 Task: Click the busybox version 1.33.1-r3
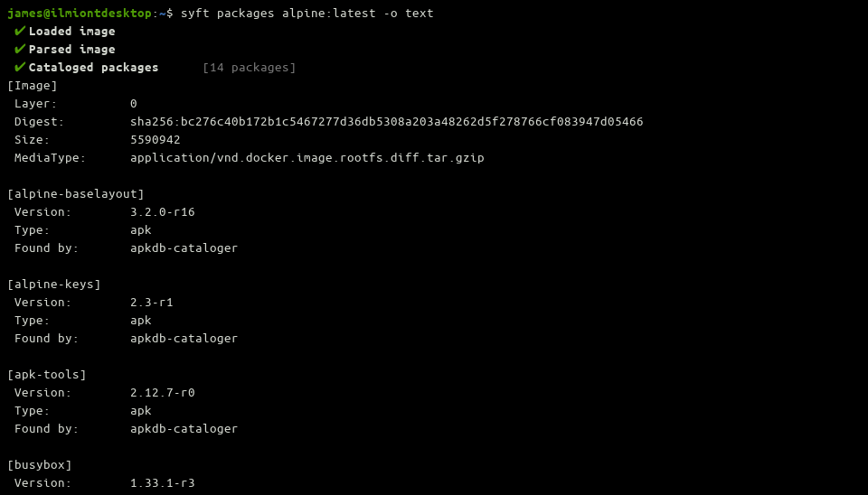[x=163, y=483]
